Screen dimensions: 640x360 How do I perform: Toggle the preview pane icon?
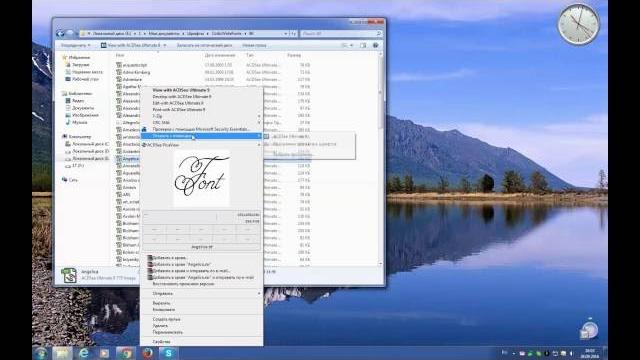[363, 45]
